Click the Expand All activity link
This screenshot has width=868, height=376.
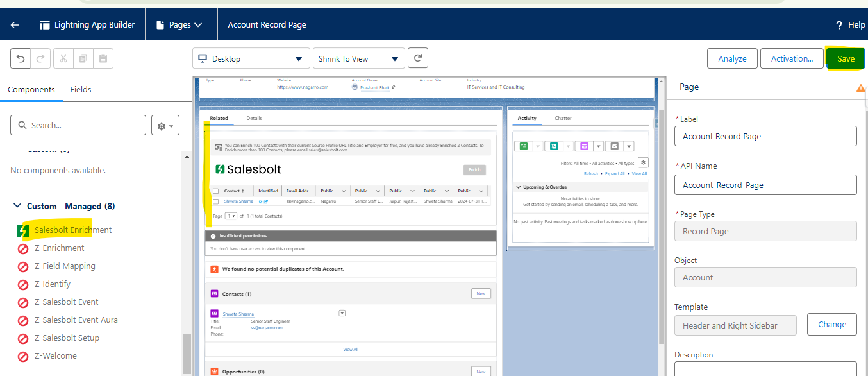[x=615, y=174]
